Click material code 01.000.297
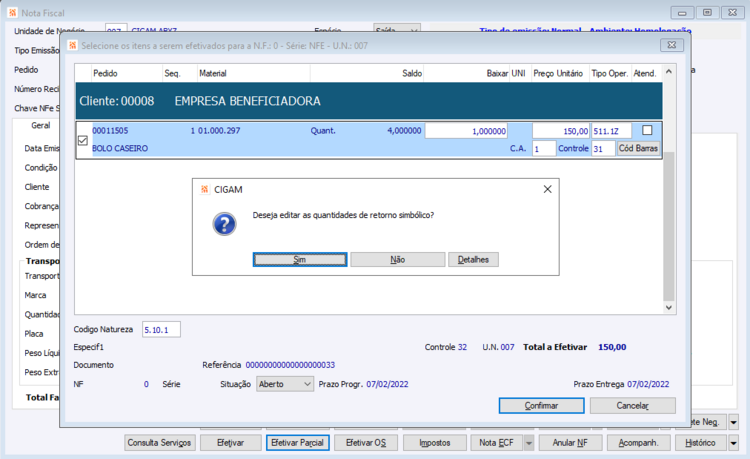Screen dimensions: 750x459 coord(219,131)
